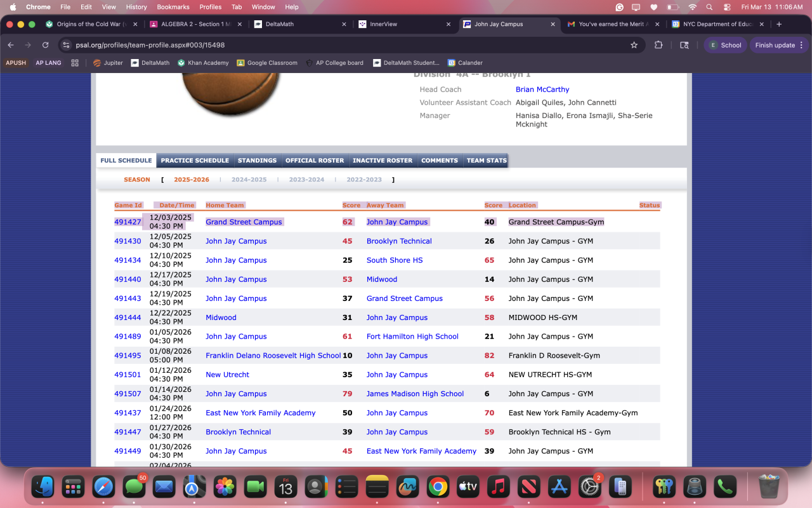Select the TEAM STATS tab
Screen dimensions: 812x508
click(487, 161)
